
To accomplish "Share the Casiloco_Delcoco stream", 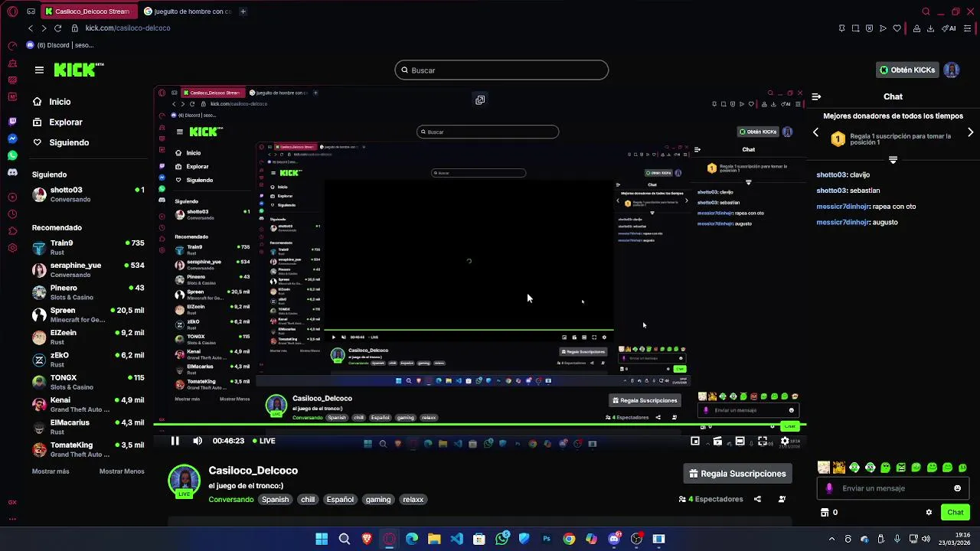I will click(x=757, y=499).
